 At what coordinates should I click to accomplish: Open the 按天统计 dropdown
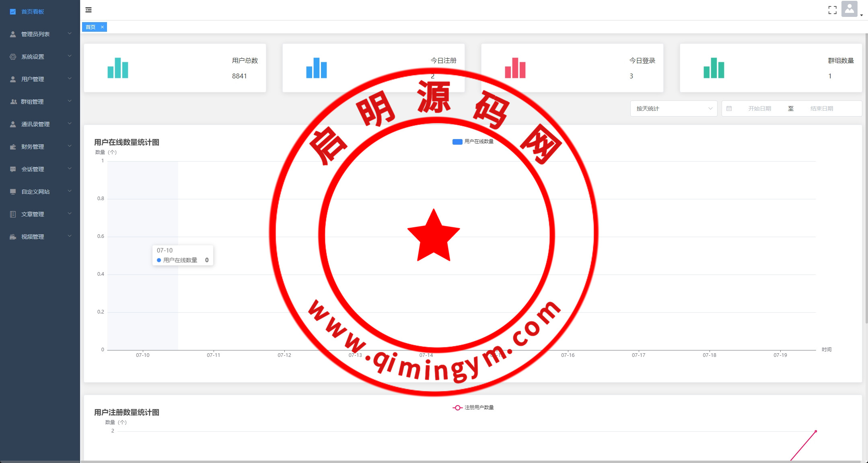click(674, 109)
